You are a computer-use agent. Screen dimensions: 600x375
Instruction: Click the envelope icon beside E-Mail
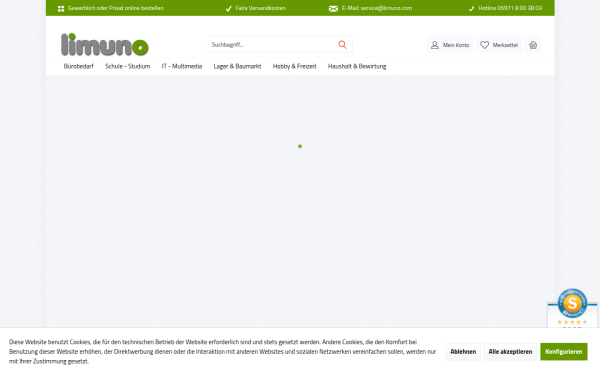[333, 8]
